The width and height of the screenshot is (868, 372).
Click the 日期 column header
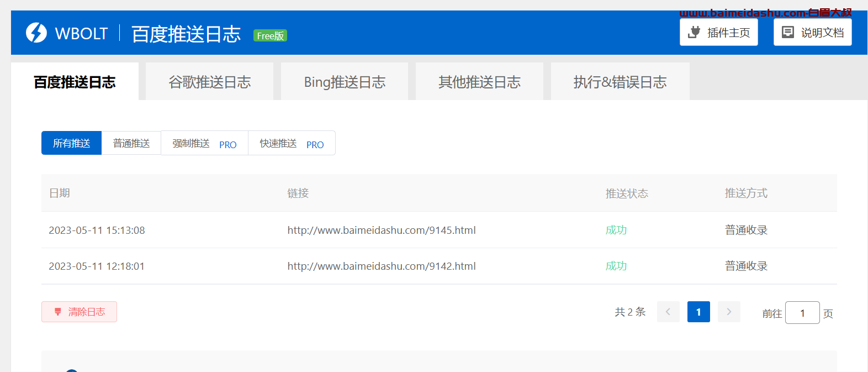click(x=60, y=193)
